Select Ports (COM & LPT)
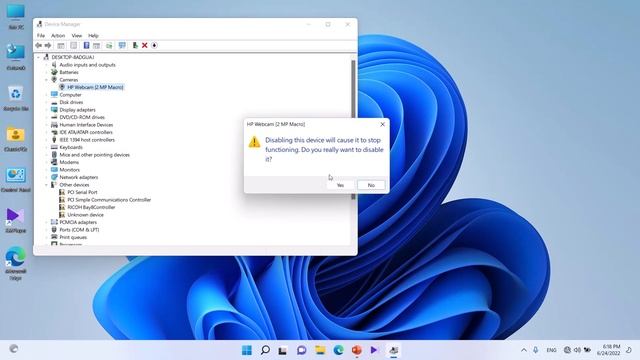This screenshot has height=360, width=640. tap(79, 229)
